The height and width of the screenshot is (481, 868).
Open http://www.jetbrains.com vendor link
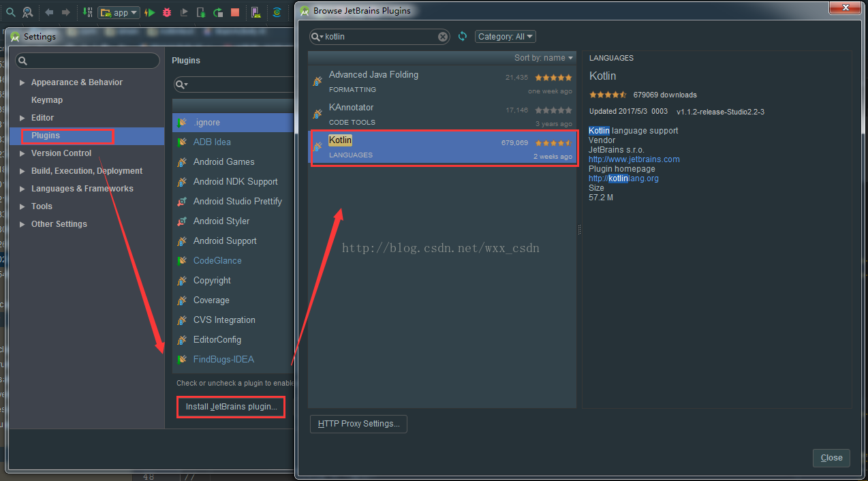pyautogui.click(x=634, y=159)
